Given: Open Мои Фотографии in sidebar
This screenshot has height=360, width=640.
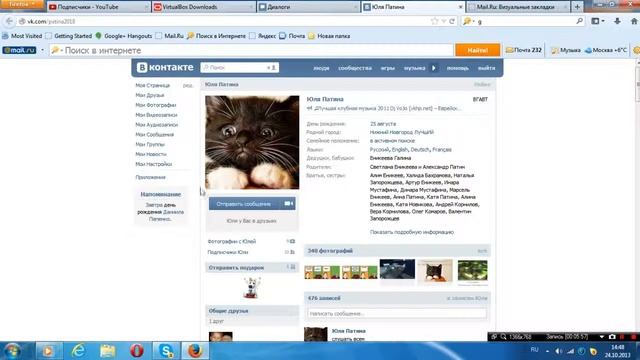Looking at the screenshot, I should 156,105.
